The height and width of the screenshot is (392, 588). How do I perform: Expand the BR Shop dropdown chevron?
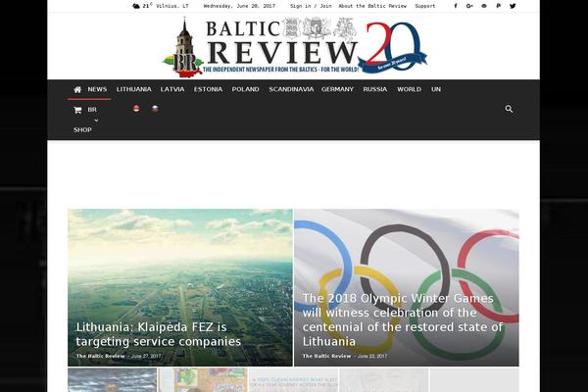point(96,121)
